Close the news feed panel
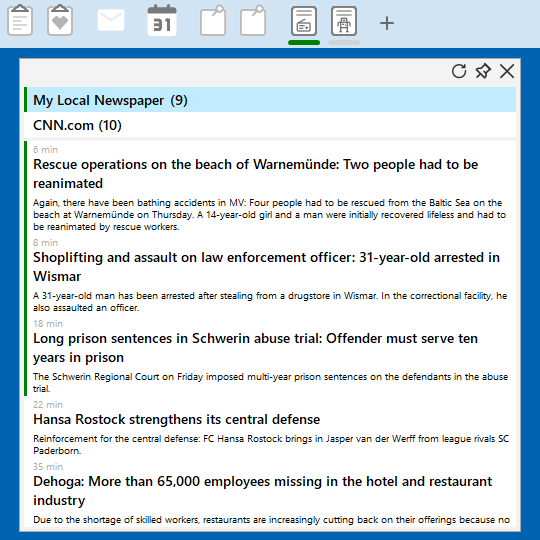The width and height of the screenshot is (540, 540). 507,71
